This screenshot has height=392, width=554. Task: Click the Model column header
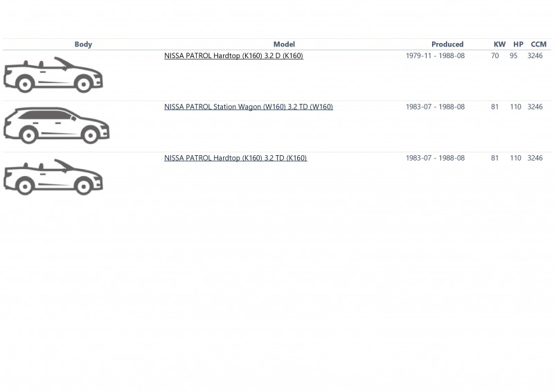pyautogui.click(x=284, y=44)
